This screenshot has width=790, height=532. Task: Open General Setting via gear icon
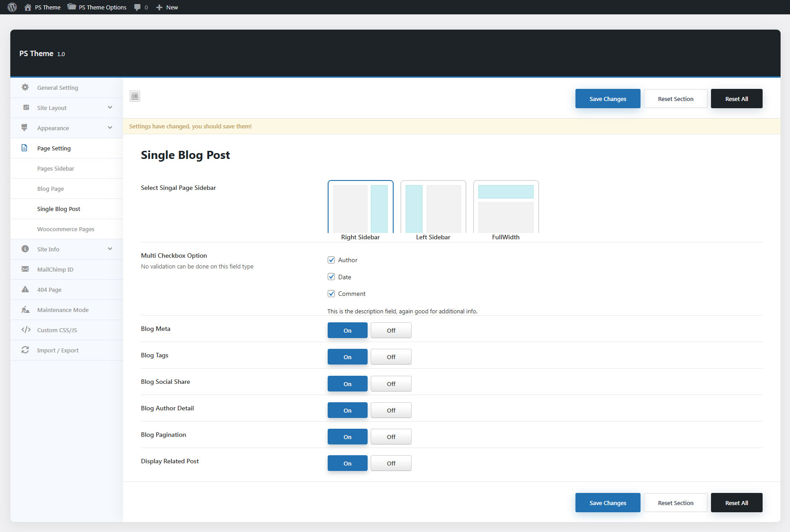(25, 88)
